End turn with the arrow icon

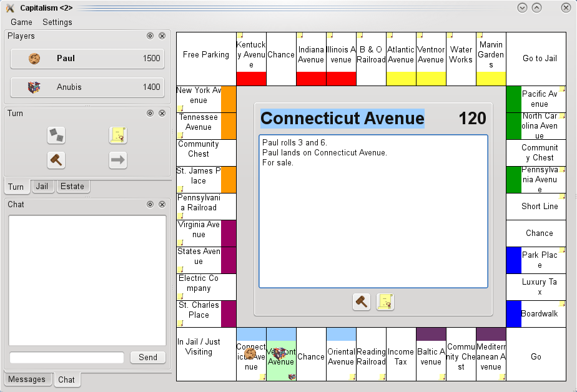(118, 160)
